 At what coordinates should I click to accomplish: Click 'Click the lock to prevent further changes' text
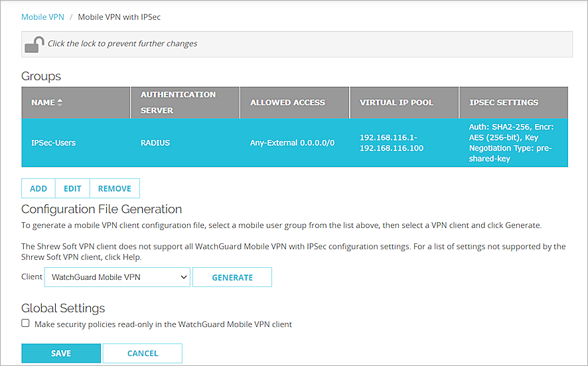122,44
